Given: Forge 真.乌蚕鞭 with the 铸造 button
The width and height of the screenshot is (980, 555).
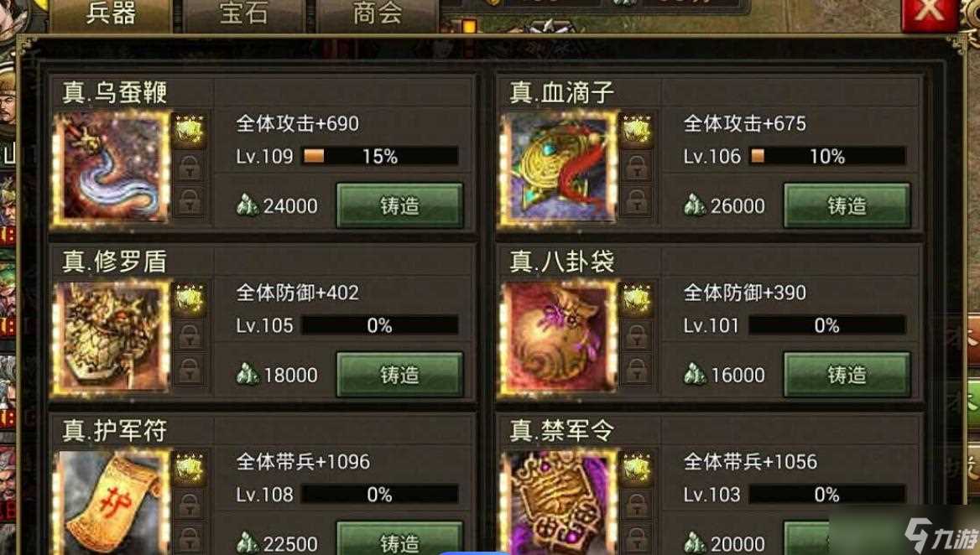Looking at the screenshot, I should [x=400, y=205].
